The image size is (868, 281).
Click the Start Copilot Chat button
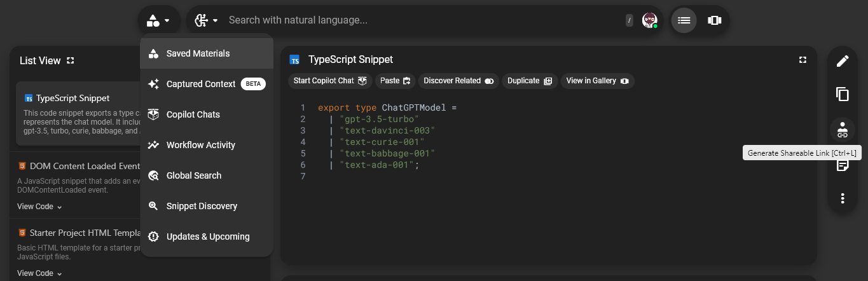[x=330, y=81]
